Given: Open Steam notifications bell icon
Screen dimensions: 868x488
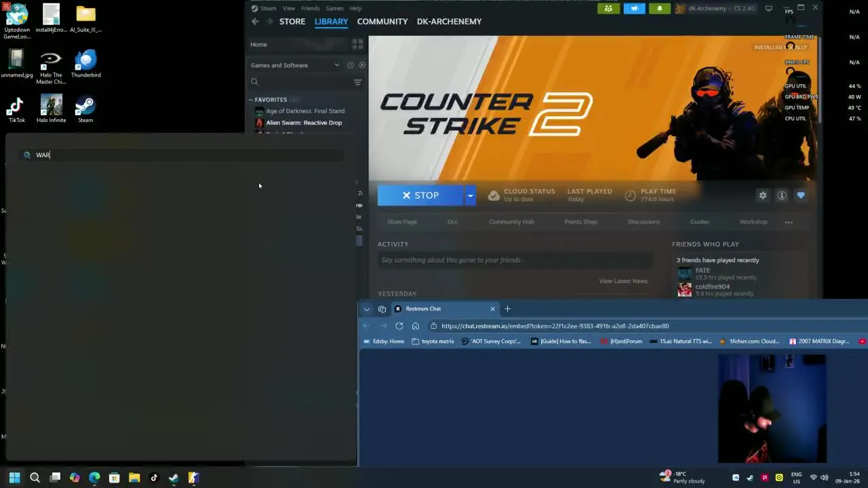Looking at the screenshot, I should tap(660, 8).
